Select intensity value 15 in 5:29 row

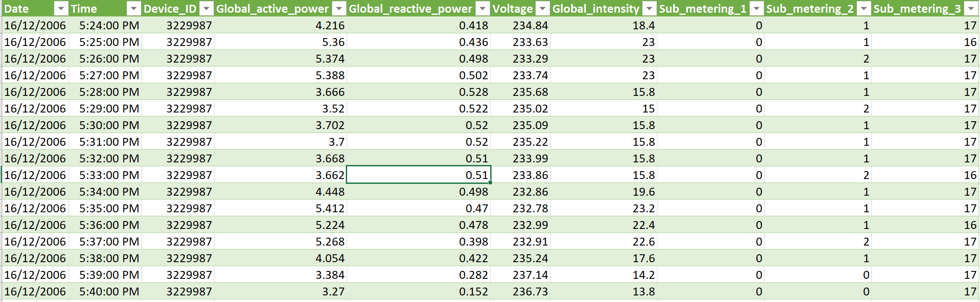[x=604, y=109]
